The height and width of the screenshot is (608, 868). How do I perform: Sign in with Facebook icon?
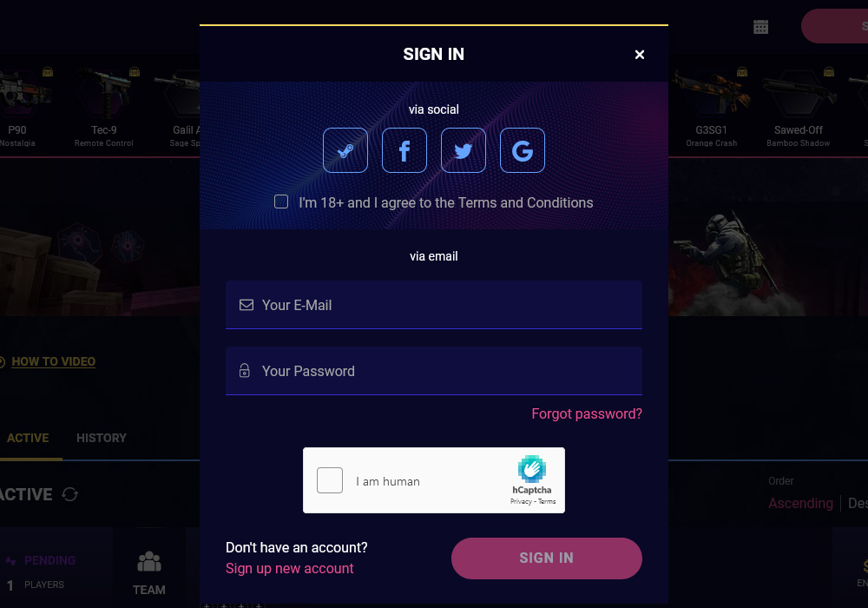[404, 150]
